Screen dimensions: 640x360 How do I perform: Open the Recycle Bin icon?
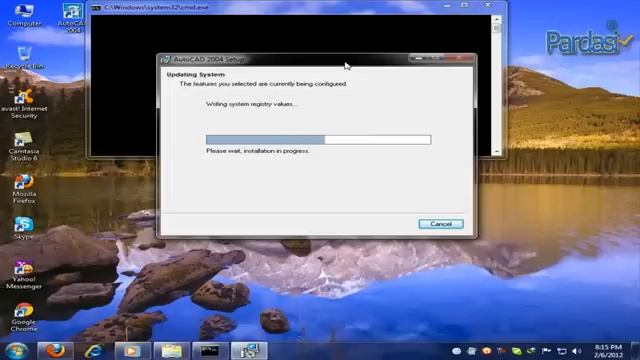[x=24, y=58]
